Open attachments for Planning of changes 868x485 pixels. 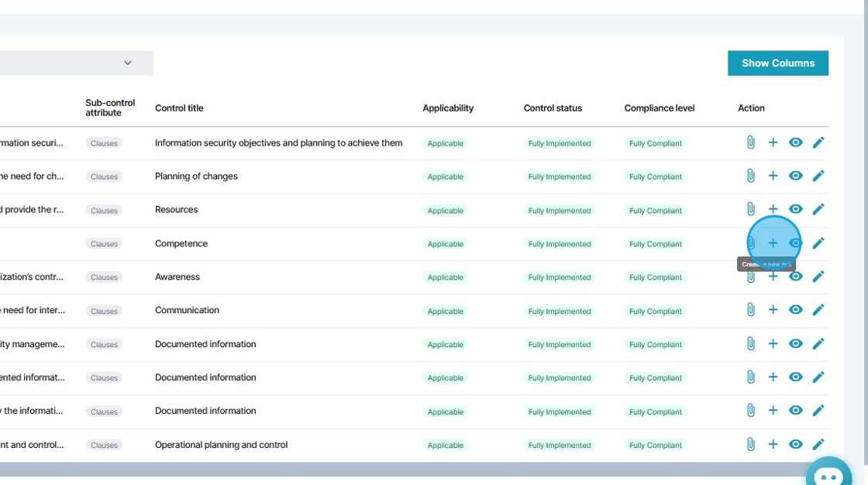751,176
